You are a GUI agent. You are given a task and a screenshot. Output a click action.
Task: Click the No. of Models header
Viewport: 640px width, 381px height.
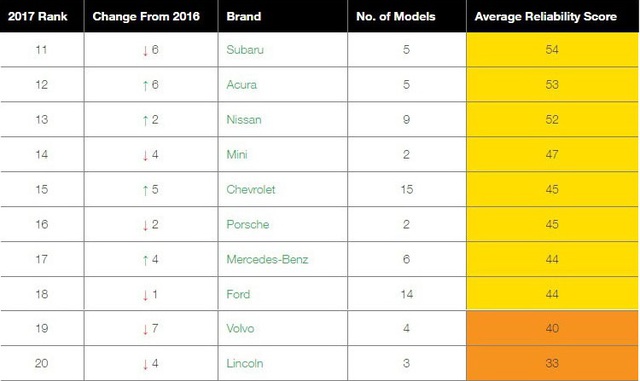click(x=396, y=16)
